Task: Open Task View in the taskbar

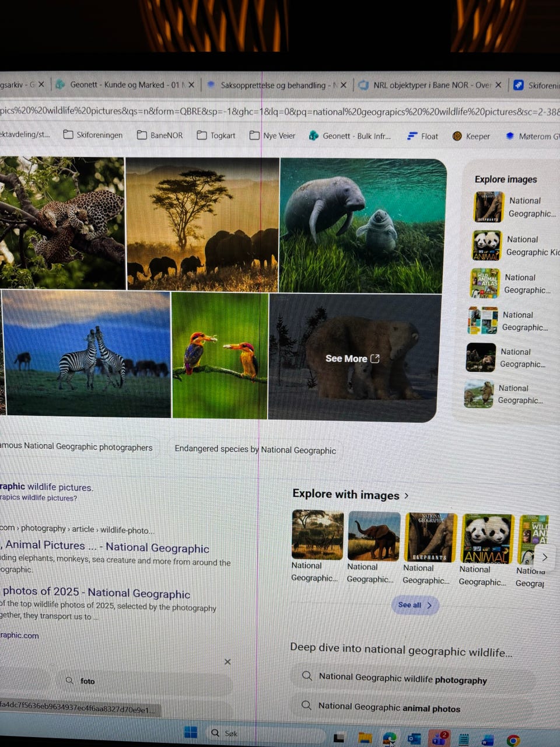Action: pyautogui.click(x=339, y=738)
